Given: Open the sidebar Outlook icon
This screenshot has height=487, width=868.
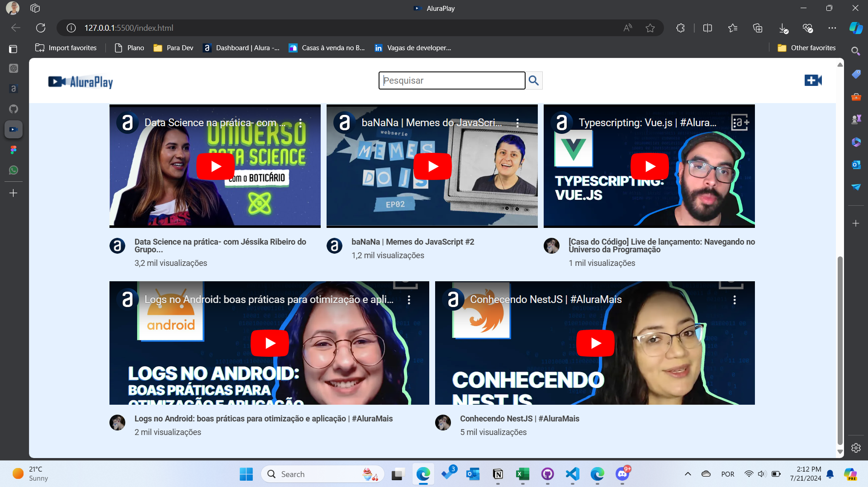Looking at the screenshot, I should click(856, 165).
